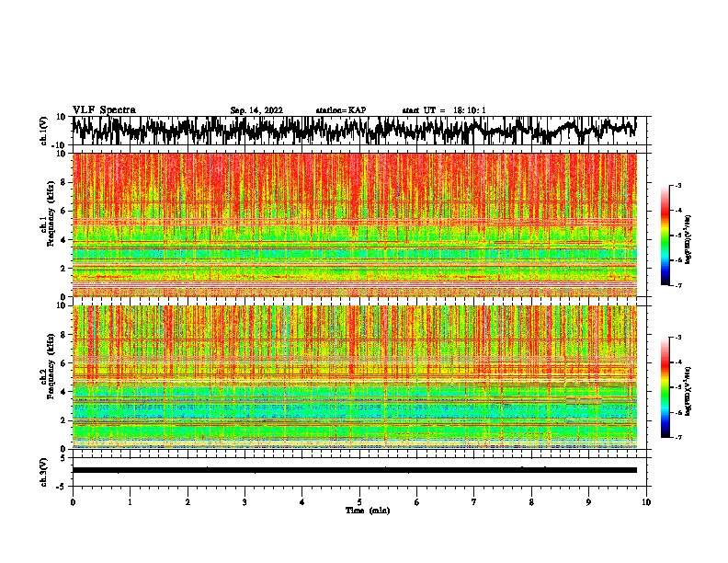Screen dimensions: 728x563
Task: Click the "-7" value on ch.2 colorbar
Action: click(x=678, y=438)
